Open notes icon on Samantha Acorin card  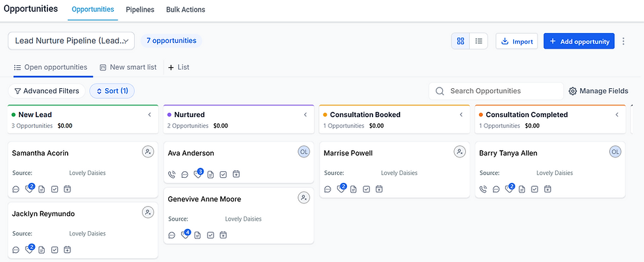[41, 189]
